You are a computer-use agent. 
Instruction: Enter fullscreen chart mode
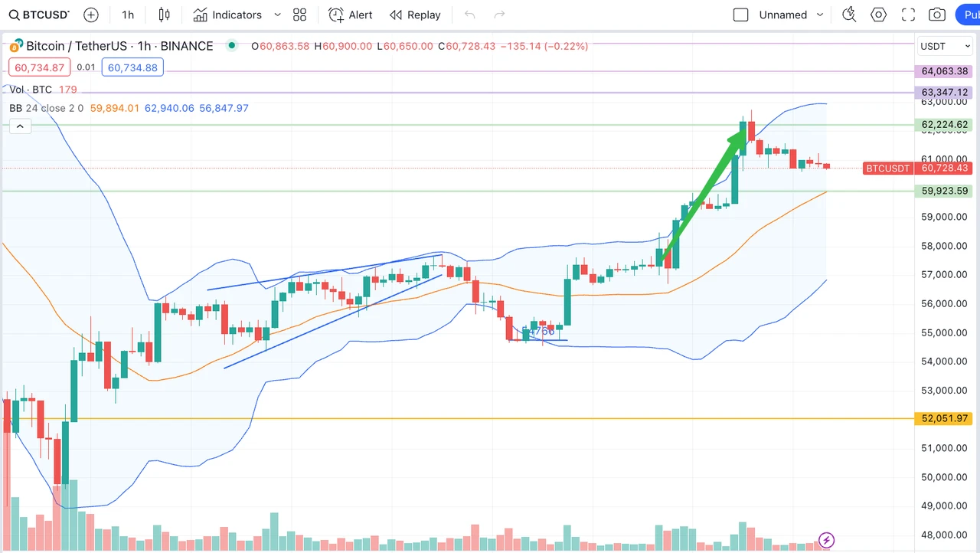pos(908,14)
